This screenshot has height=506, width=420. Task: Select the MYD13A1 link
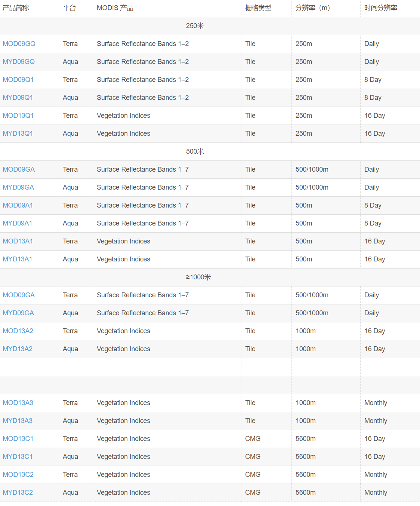coord(18,259)
